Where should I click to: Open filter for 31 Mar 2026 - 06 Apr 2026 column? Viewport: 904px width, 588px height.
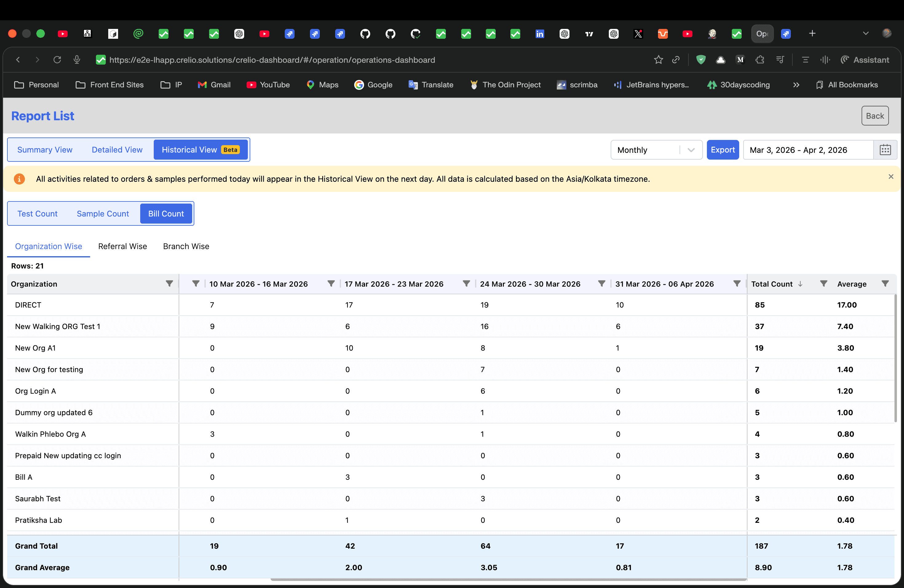[x=736, y=284]
